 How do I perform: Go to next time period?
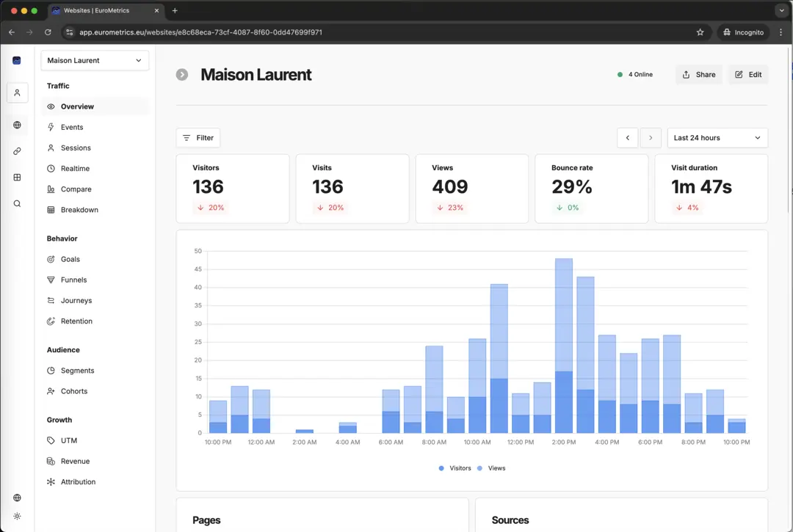[651, 138]
